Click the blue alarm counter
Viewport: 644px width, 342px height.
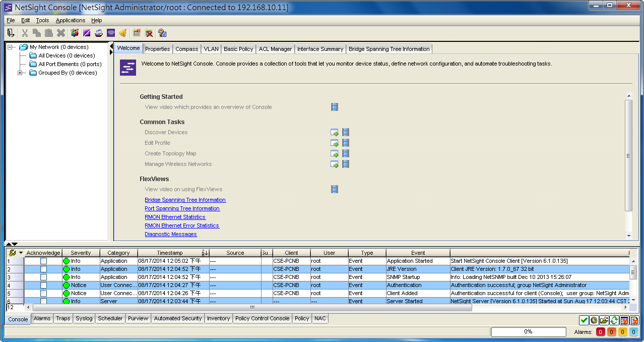633,332
